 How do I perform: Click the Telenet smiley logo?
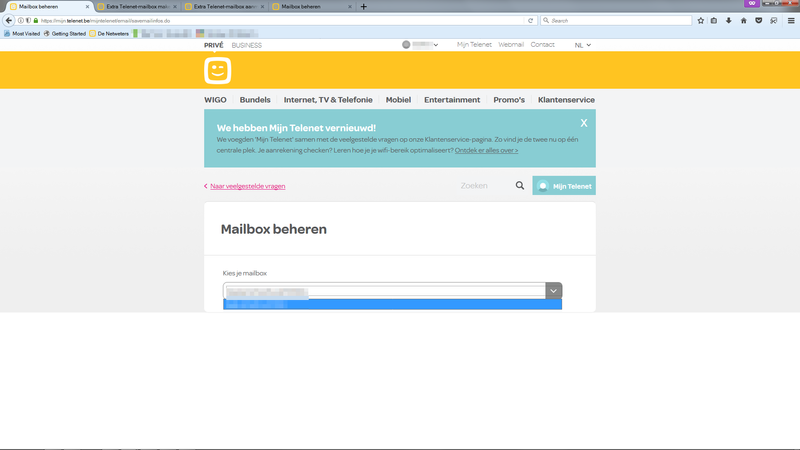coord(218,70)
